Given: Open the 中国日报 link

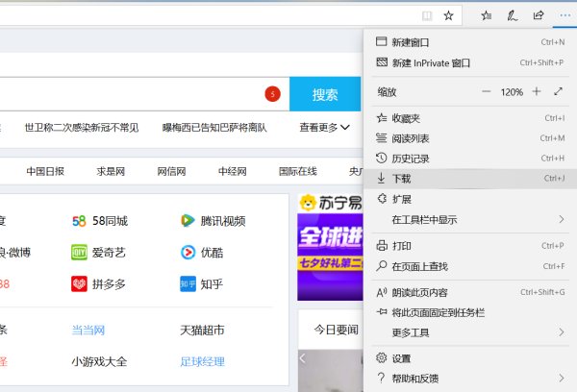Looking at the screenshot, I should click(x=45, y=171).
